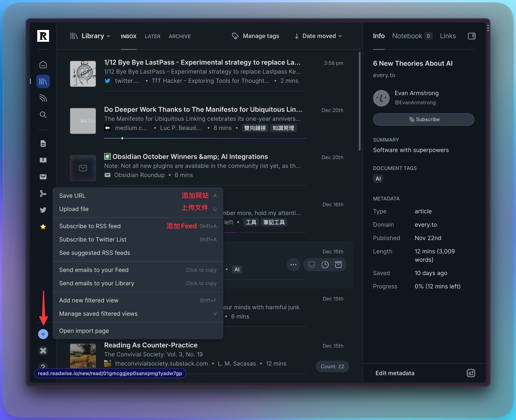Open the Feed RSS icon in sidebar
The width and height of the screenshot is (516, 420).
43,98
